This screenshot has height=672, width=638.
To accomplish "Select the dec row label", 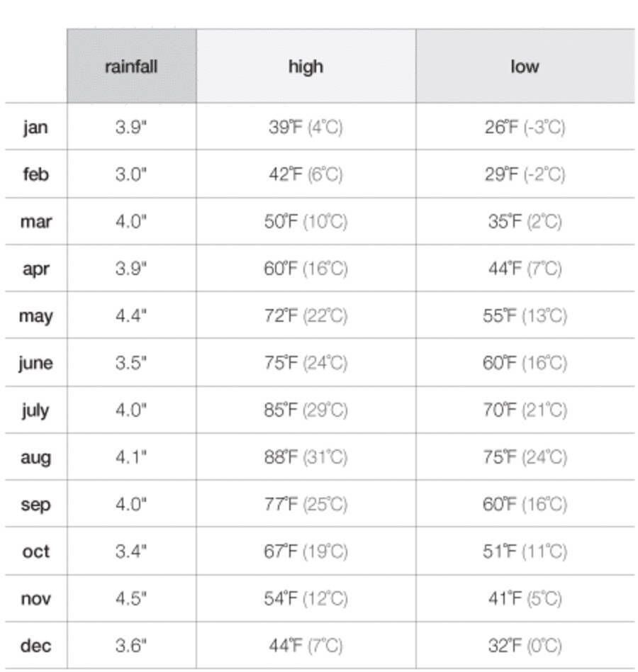I will 35,646.
